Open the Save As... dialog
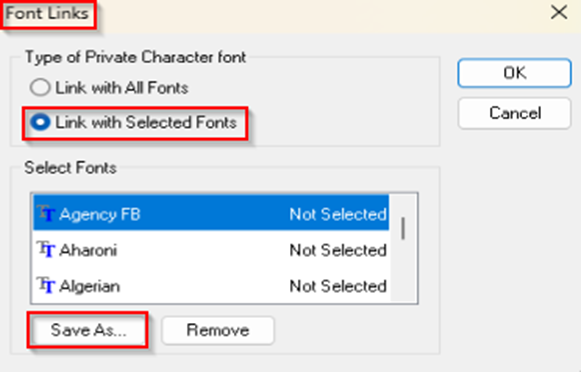 (88, 330)
